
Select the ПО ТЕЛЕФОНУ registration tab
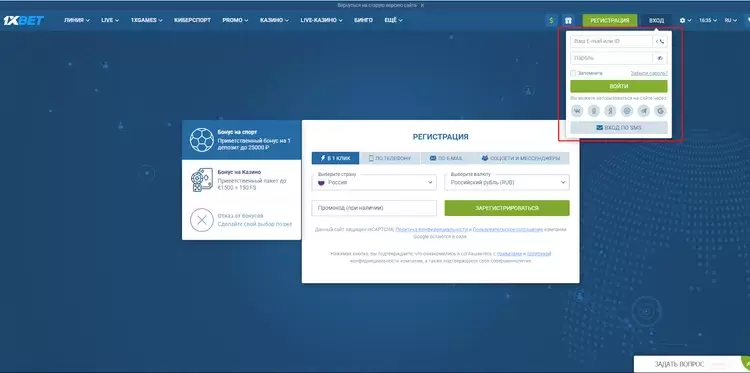[x=390, y=158]
